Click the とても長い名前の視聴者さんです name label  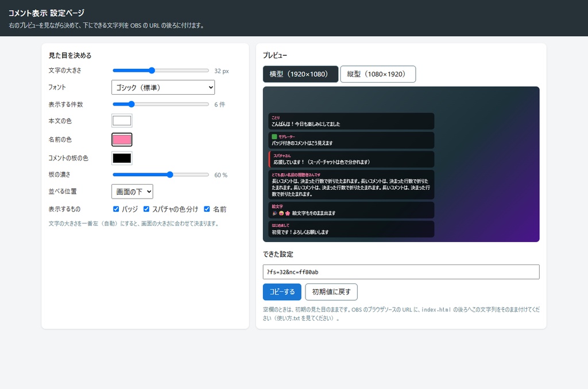pos(296,174)
